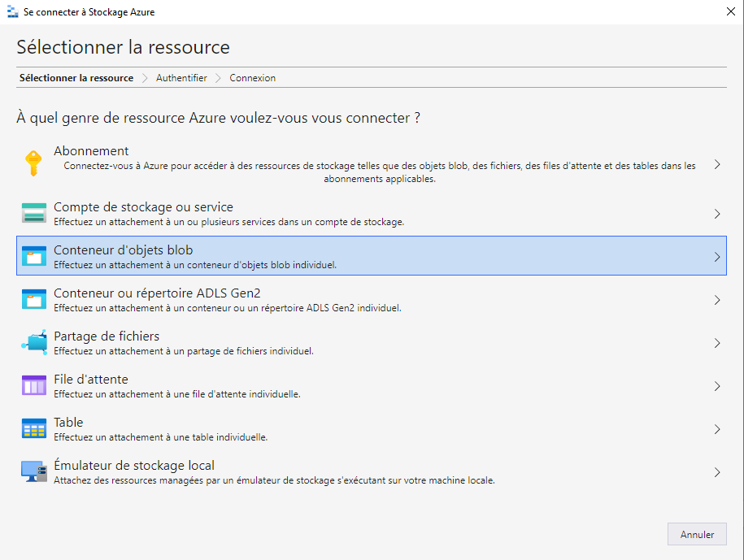Viewport: 744px width, 560px height.
Task: Click the File d'attente queue icon
Action: [x=33, y=386]
